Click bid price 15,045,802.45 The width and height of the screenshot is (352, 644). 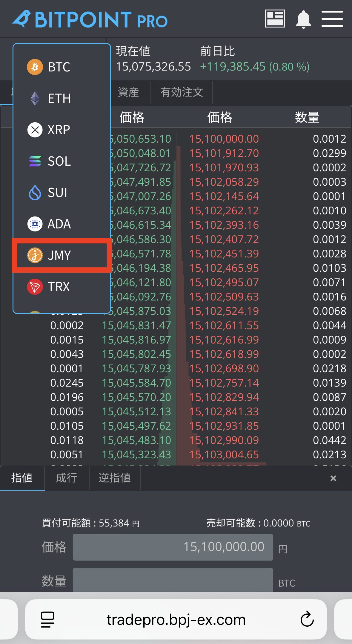pos(136,354)
